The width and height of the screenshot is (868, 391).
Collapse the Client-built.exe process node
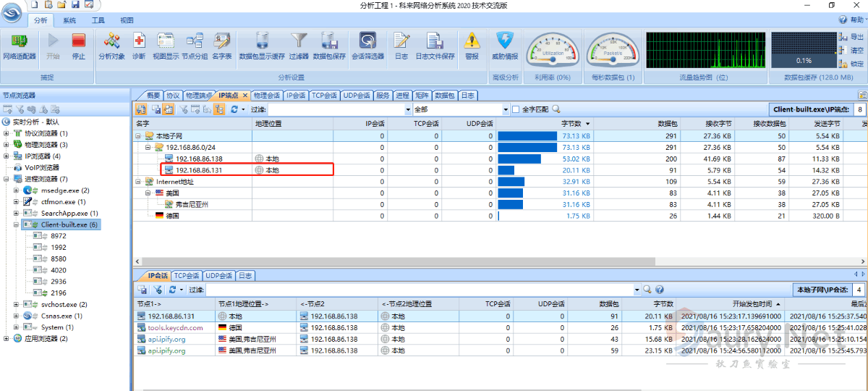17,224
